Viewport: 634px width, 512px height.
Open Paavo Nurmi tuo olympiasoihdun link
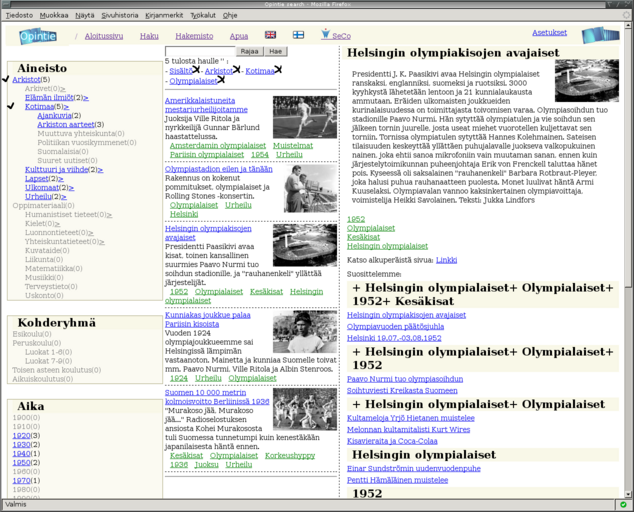[x=405, y=379]
